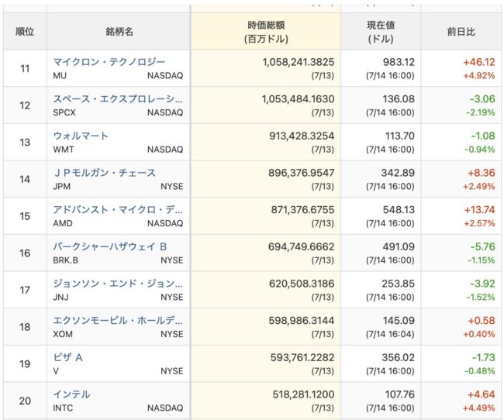Click the 時価総額 (百万ドル) column header
This screenshot has width=504, height=420.
[266, 32]
